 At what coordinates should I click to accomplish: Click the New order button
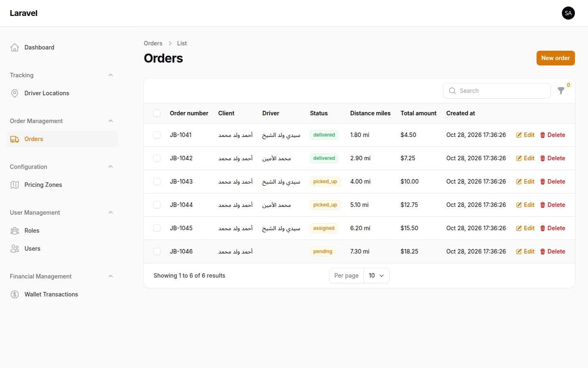pos(555,58)
